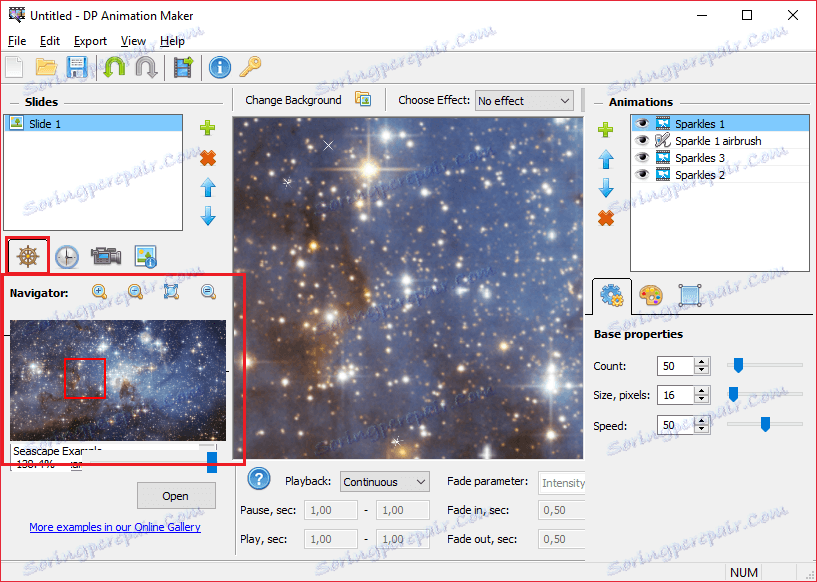Viewport: 817px width, 582px height.
Task: Decrease the Count value stepper
Action: (702, 370)
